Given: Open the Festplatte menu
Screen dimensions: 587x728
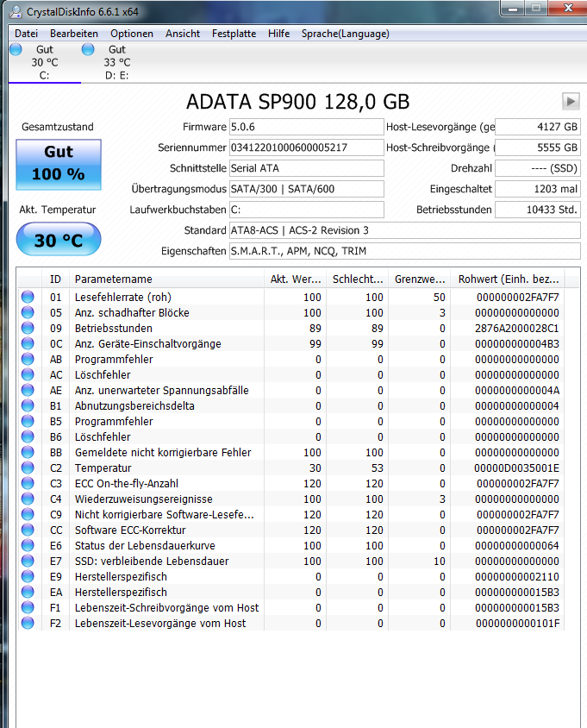Looking at the screenshot, I should pos(234,34).
